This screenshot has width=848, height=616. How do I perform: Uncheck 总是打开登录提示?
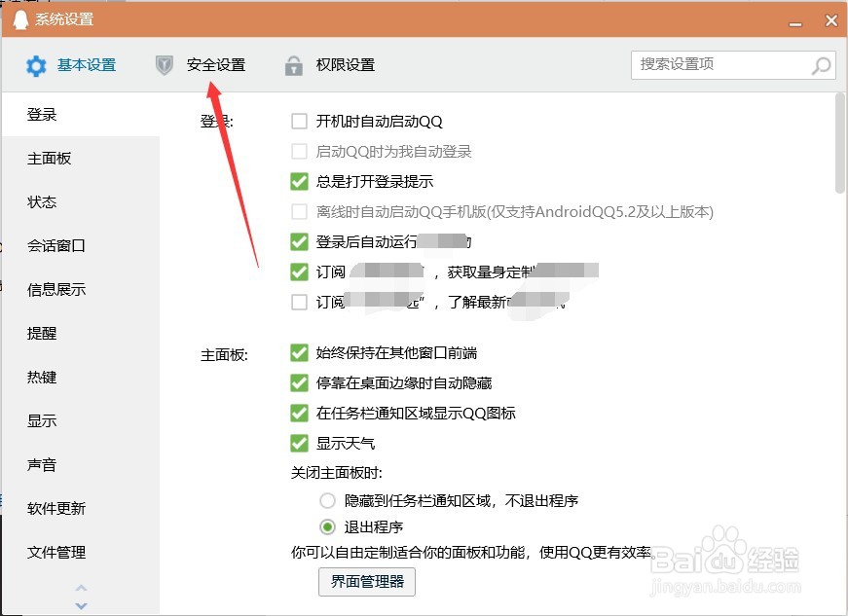click(299, 181)
